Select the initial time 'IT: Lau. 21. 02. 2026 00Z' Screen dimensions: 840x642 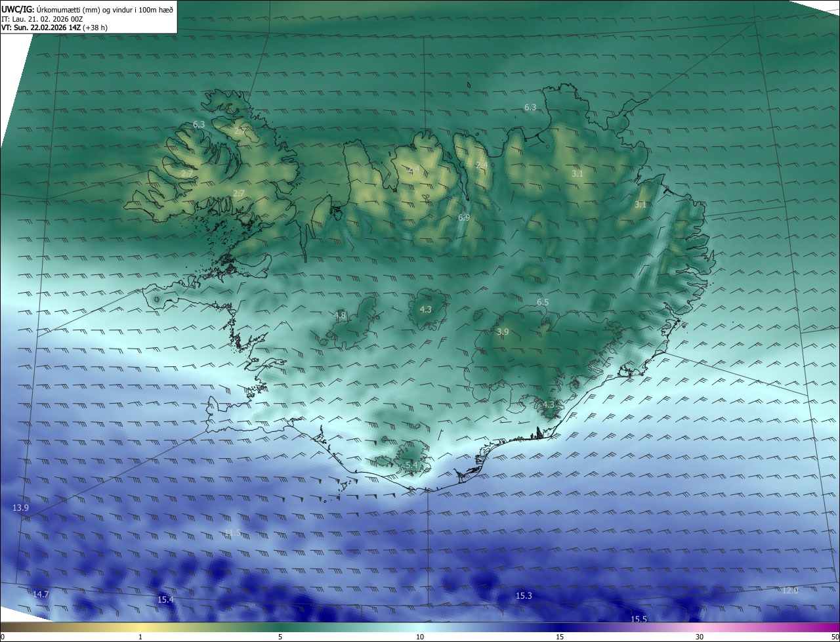coord(42,19)
